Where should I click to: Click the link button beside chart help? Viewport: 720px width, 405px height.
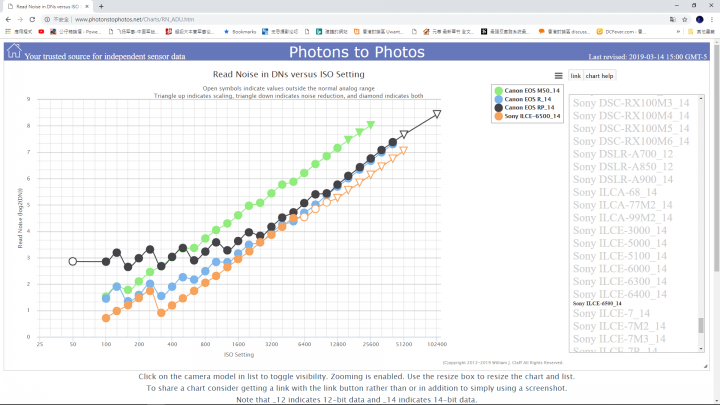575,76
